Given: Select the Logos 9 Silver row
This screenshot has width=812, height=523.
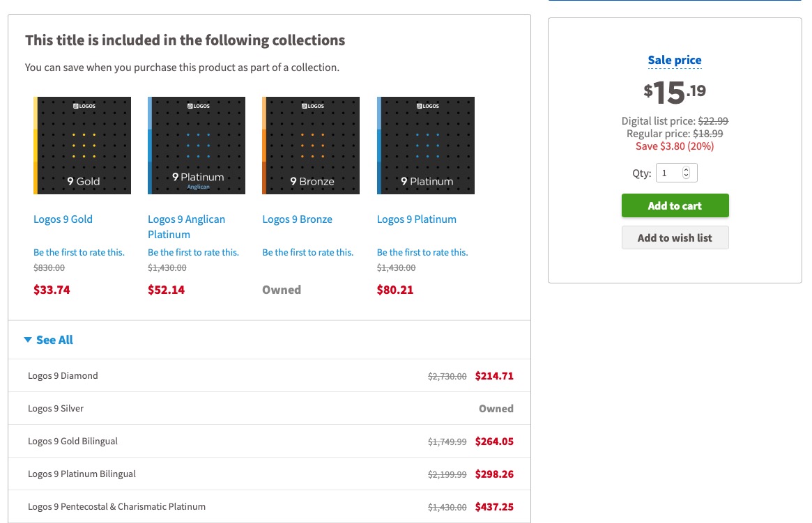Looking at the screenshot, I should (x=269, y=408).
